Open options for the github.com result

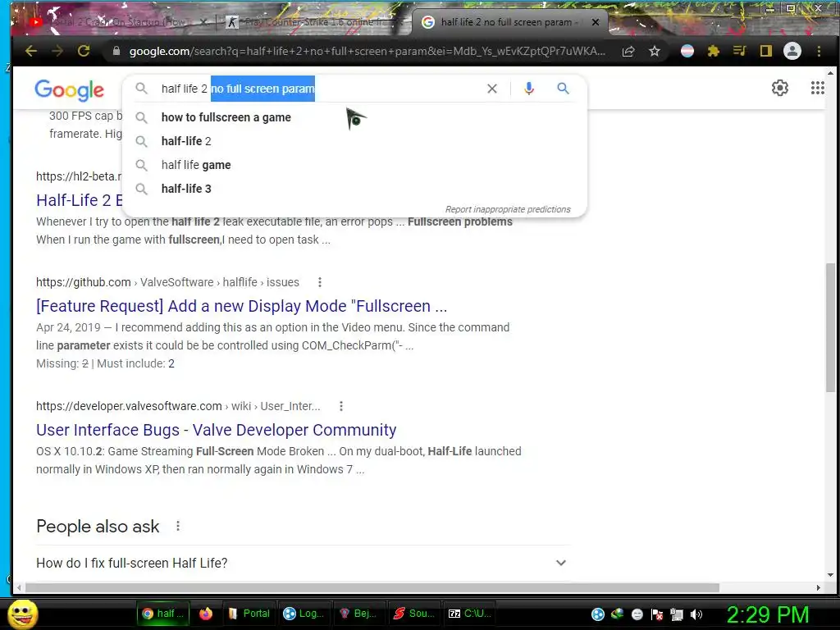(x=320, y=282)
